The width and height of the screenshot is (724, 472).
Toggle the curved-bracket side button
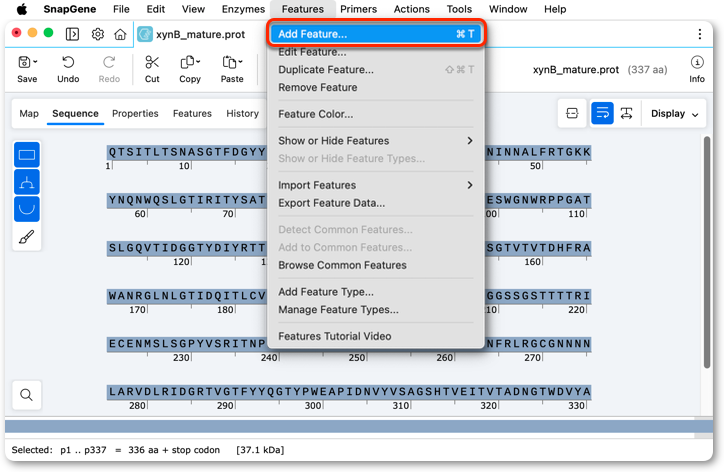coord(27,209)
